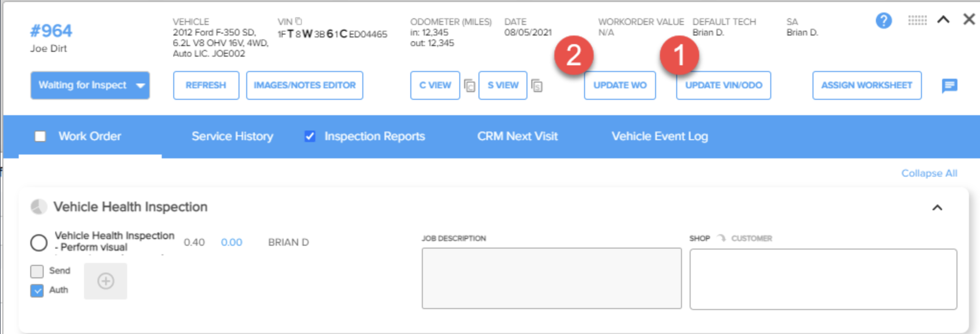Click the CUSTOMER notes label
Image resolution: width=980 pixels, height=334 pixels.
pos(752,239)
